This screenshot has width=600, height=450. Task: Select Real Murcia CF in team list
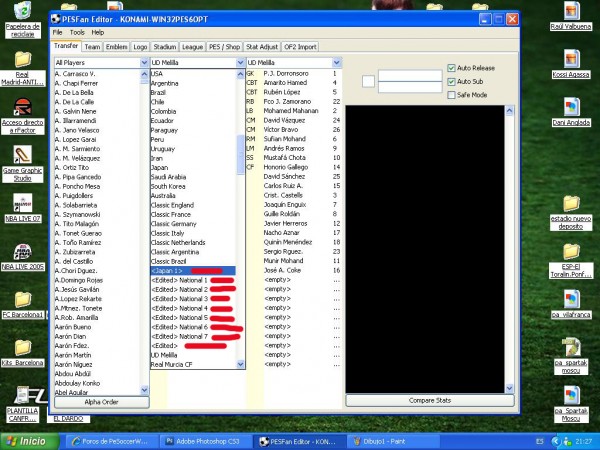point(193,365)
